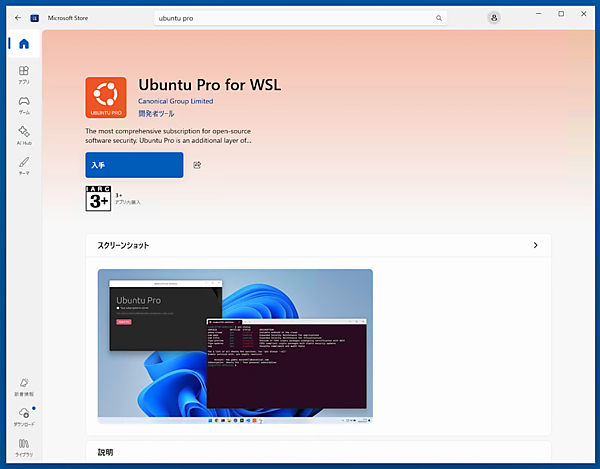Open What's New (新着情報) in sidebar
This screenshot has height=469, width=600.
click(x=24, y=387)
